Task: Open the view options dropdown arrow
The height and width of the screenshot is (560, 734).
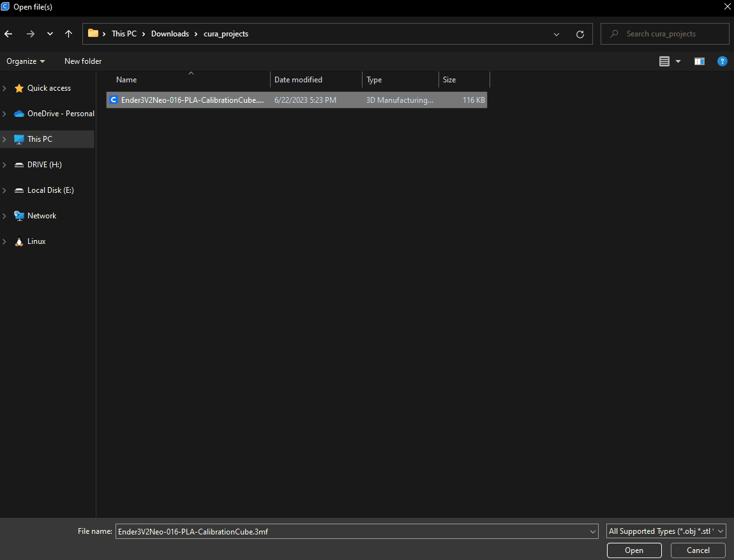Action: click(x=678, y=61)
